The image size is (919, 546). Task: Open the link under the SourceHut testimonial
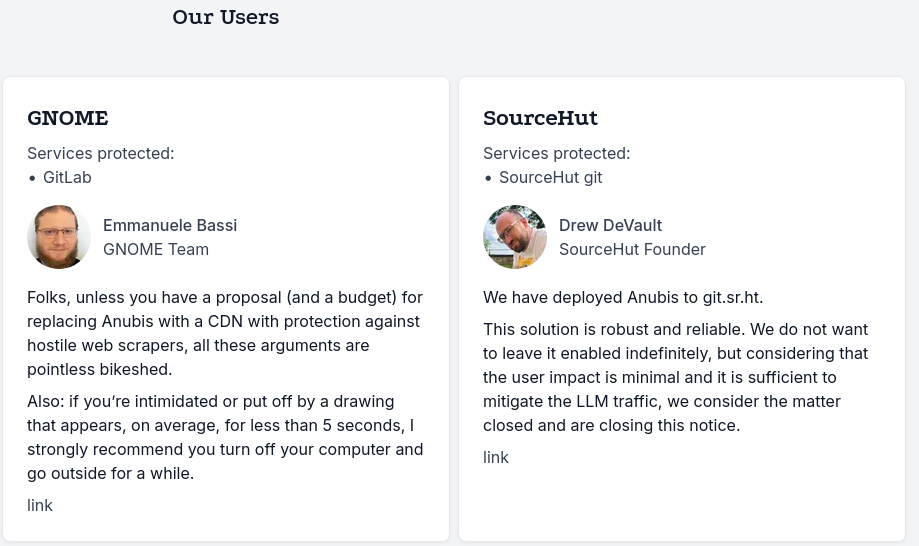click(496, 457)
